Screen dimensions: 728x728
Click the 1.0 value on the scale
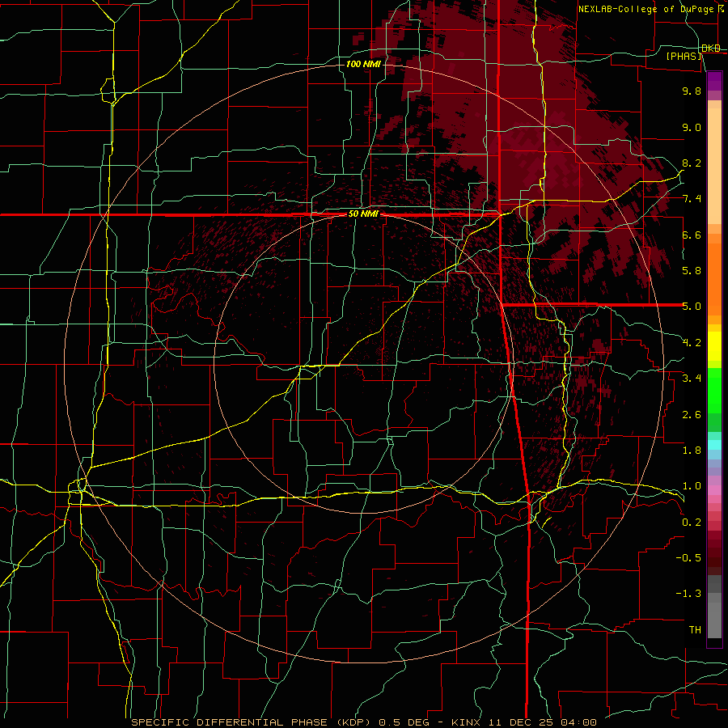(x=692, y=486)
